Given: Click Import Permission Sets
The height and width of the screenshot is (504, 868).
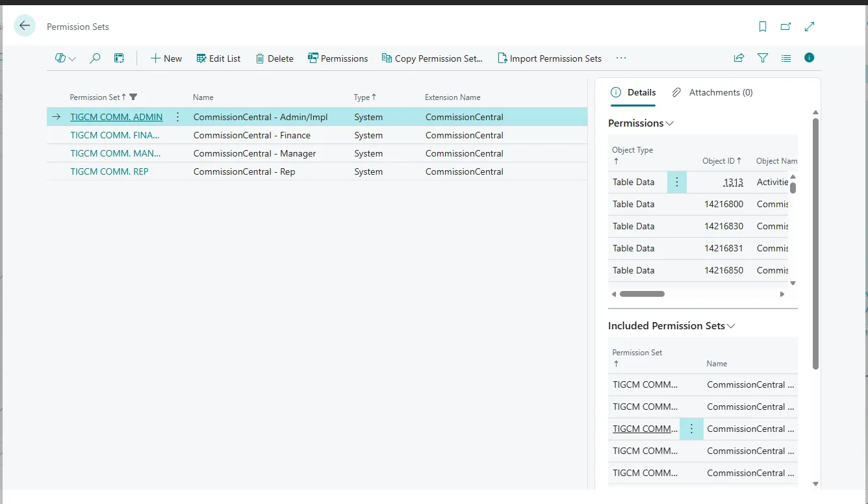Looking at the screenshot, I should (550, 58).
